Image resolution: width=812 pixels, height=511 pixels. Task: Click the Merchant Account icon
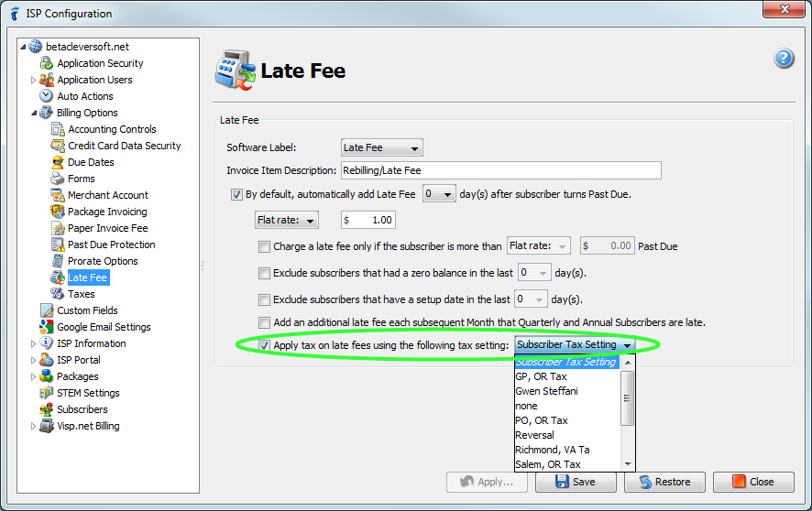[58, 195]
